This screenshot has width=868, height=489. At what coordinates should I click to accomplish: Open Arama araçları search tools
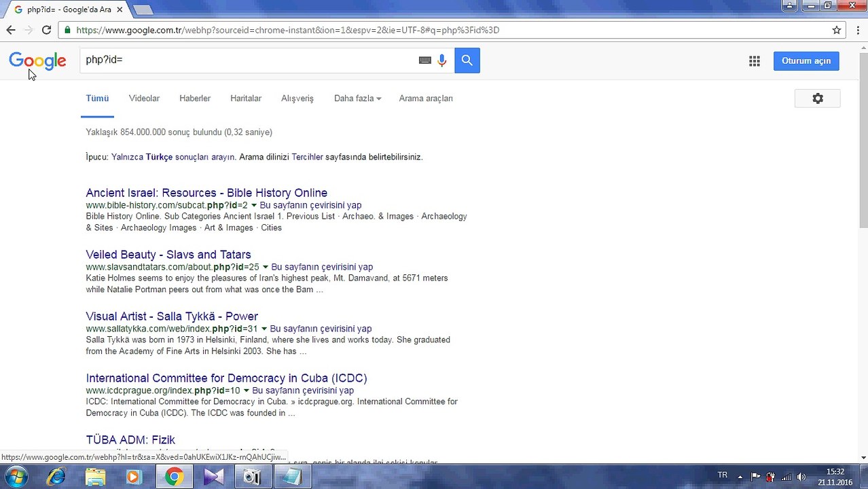(x=426, y=98)
